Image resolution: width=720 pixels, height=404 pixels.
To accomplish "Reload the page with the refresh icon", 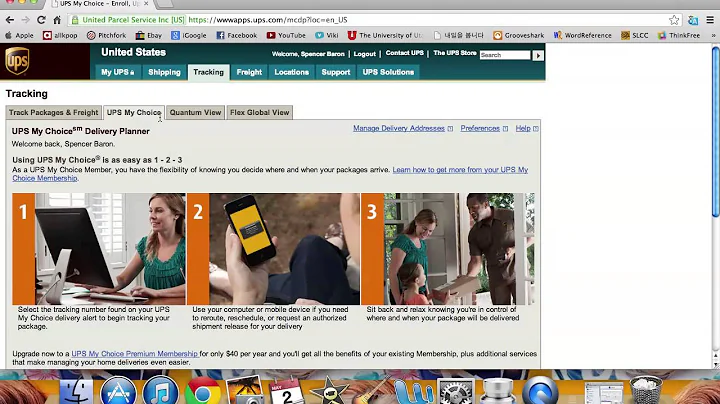I will [x=41, y=20].
